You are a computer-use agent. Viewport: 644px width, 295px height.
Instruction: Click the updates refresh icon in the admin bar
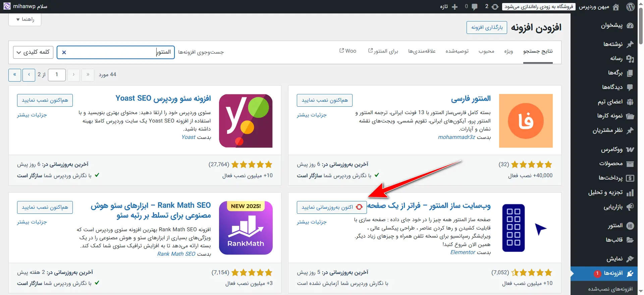coord(495,7)
